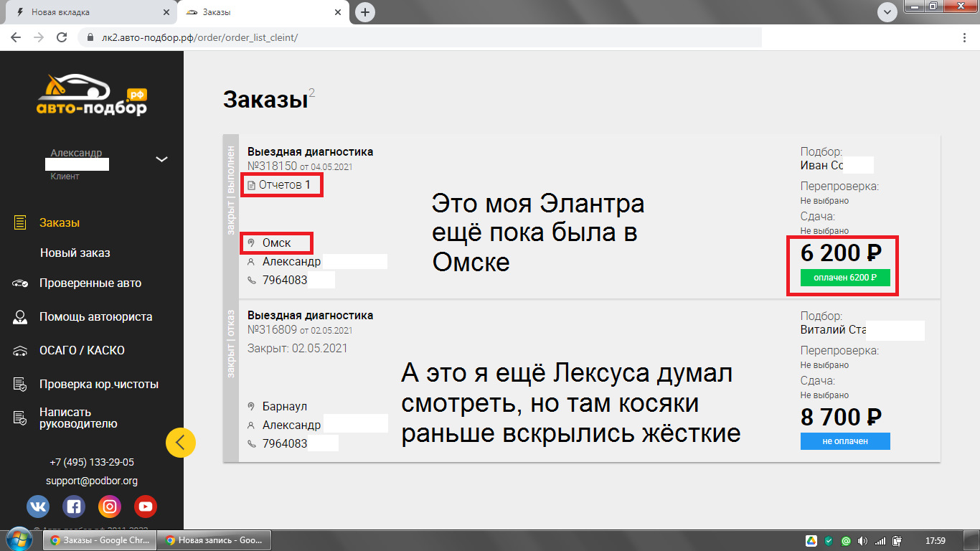Open Chrome tab search dropdown arrow
Screen dimensions: 980x551
coord(888,12)
